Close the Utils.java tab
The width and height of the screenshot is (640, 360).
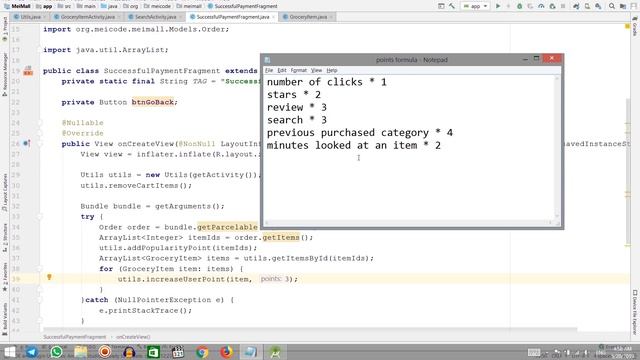[x=44, y=17]
